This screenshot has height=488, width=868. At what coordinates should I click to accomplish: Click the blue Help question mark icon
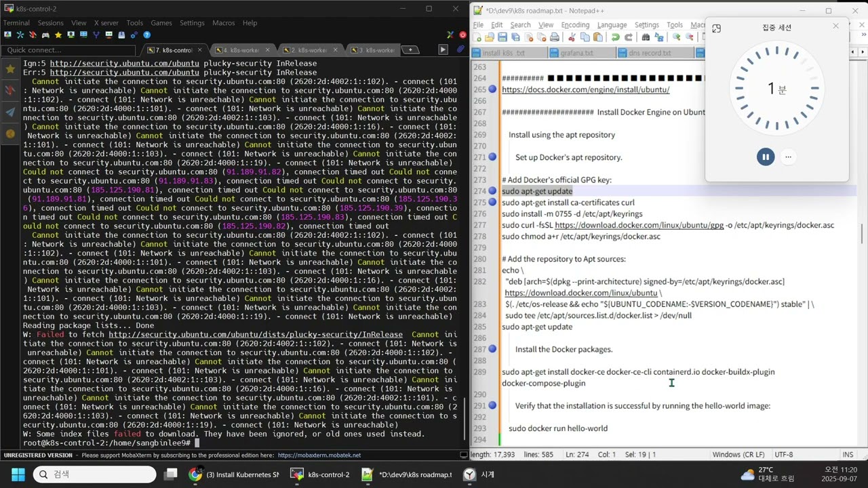pyautogui.click(x=146, y=35)
